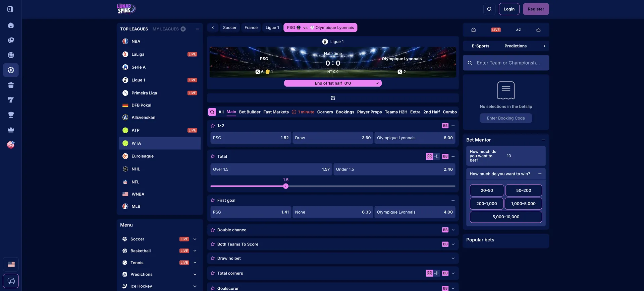
Task: Select the MY LEAGUES tab
Action: coord(169,29)
